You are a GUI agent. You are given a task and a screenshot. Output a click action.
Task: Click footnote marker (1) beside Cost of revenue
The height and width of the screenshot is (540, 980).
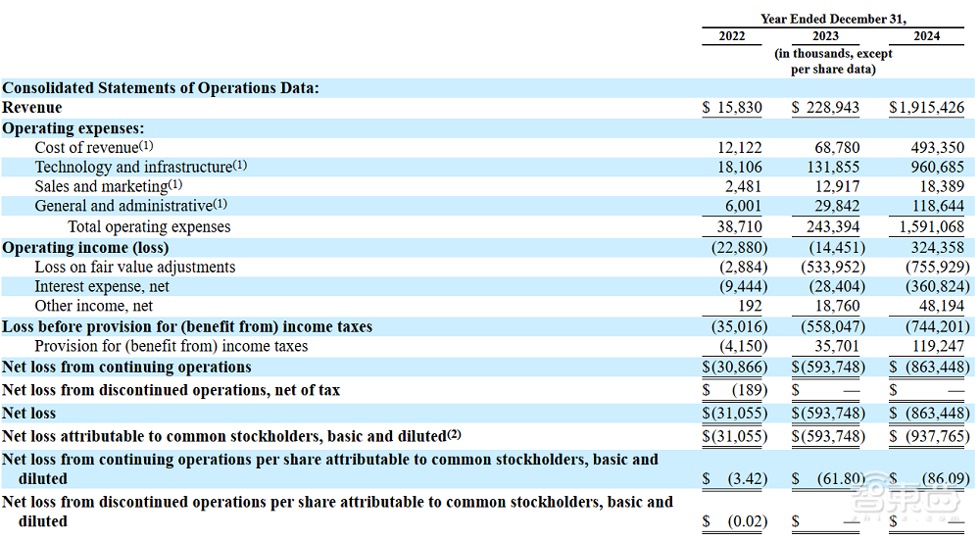(x=146, y=146)
